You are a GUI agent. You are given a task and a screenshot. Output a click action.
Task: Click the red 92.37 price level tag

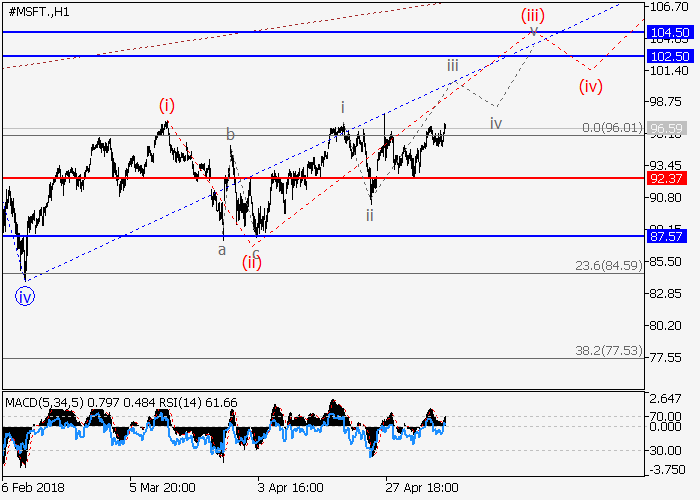coord(667,178)
